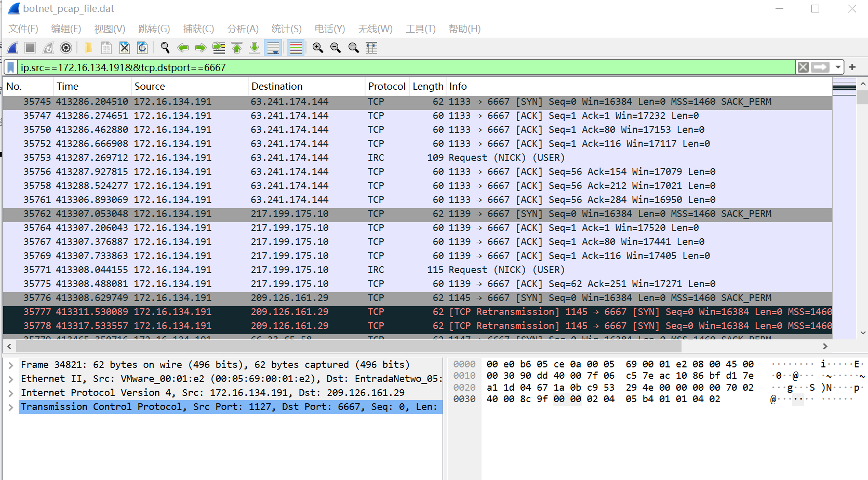Select packet 35745 SYN to 63.241.174.144
The image size is (868, 480).
click(418, 102)
